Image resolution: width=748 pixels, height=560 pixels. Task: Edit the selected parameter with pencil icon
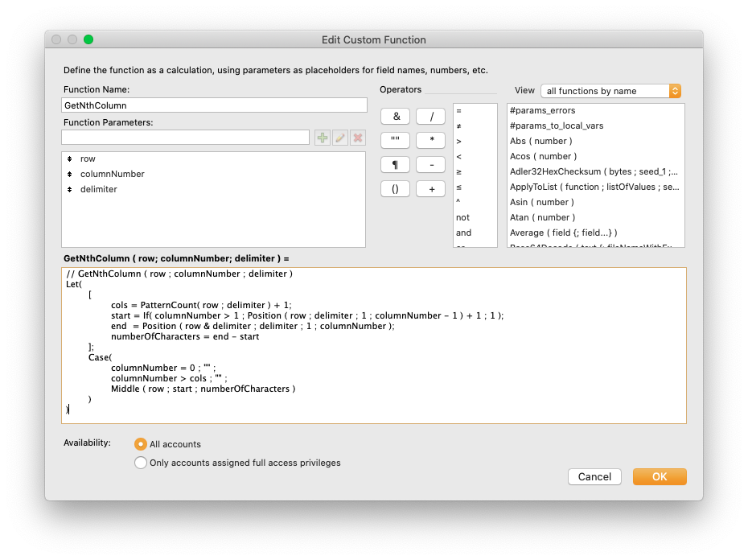339,137
